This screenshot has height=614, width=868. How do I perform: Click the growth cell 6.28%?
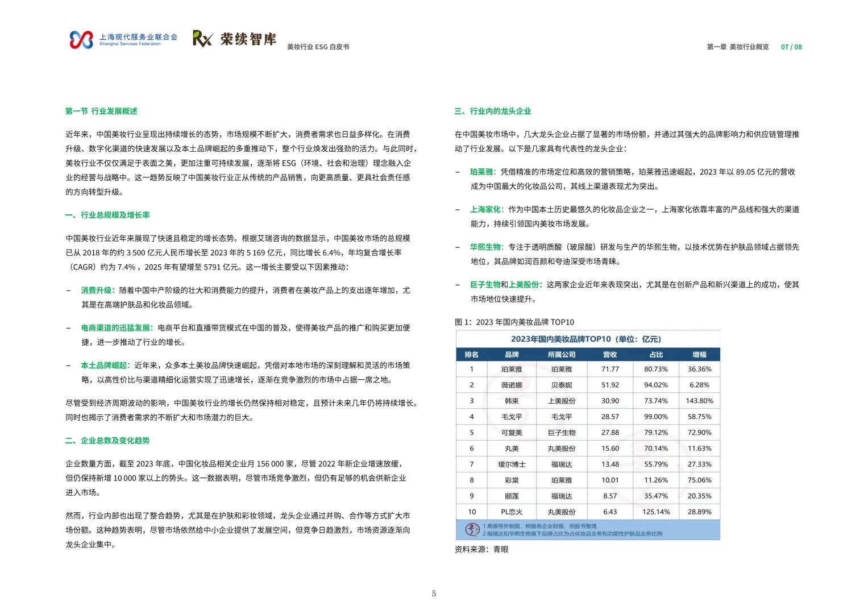click(x=699, y=385)
